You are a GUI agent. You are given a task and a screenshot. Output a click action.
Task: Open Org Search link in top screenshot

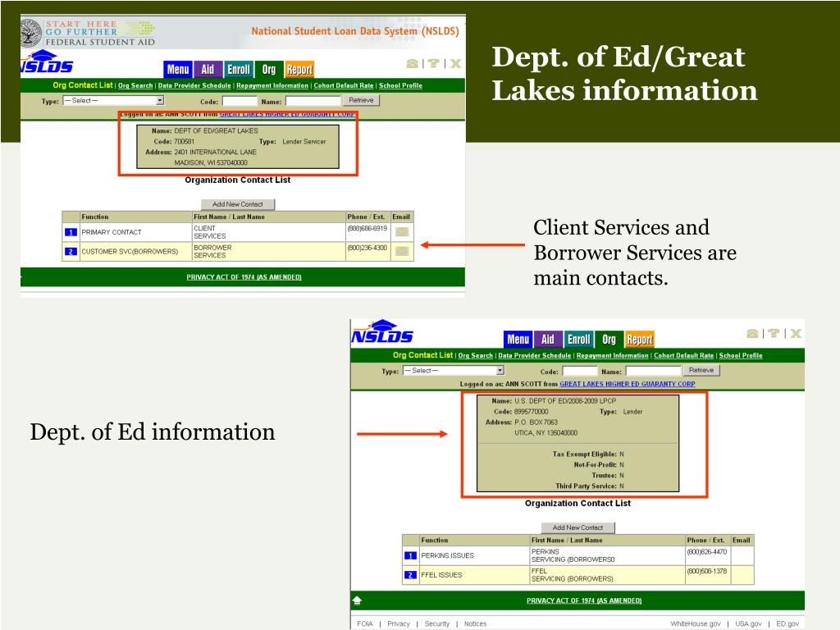point(135,85)
